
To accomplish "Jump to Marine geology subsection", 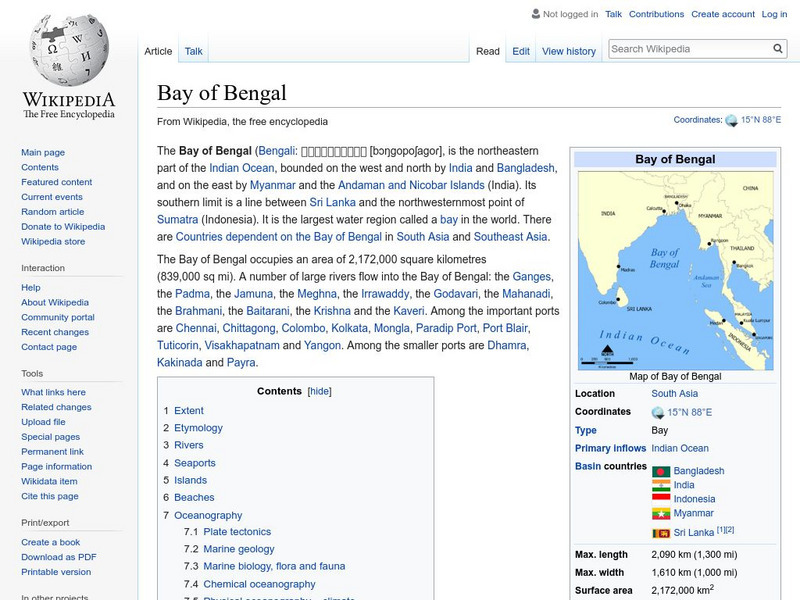I will pyautogui.click(x=239, y=549).
